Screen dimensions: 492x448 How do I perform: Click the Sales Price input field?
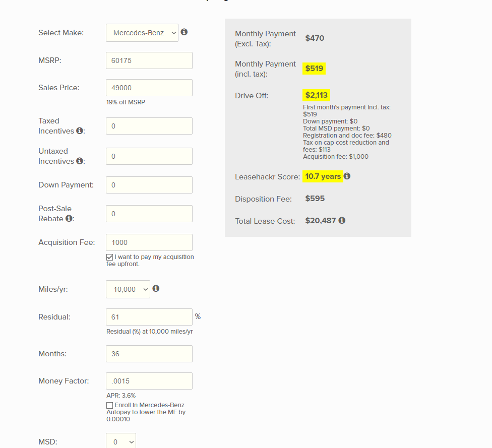tap(149, 88)
